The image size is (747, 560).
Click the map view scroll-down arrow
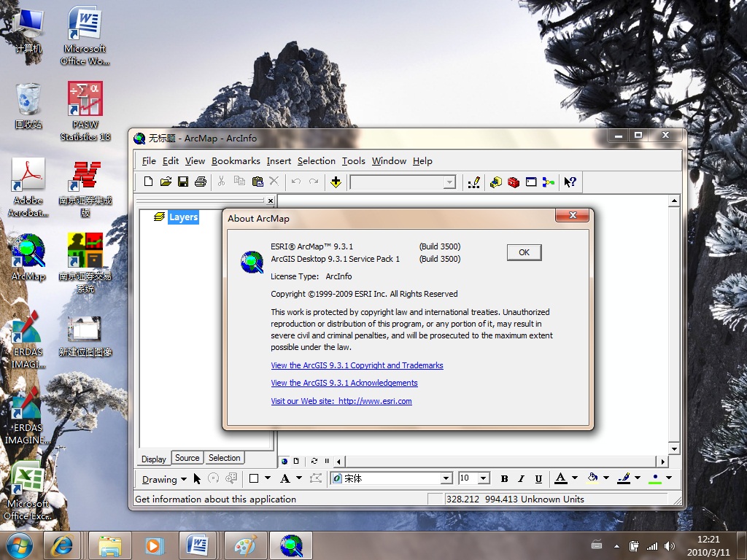673,448
